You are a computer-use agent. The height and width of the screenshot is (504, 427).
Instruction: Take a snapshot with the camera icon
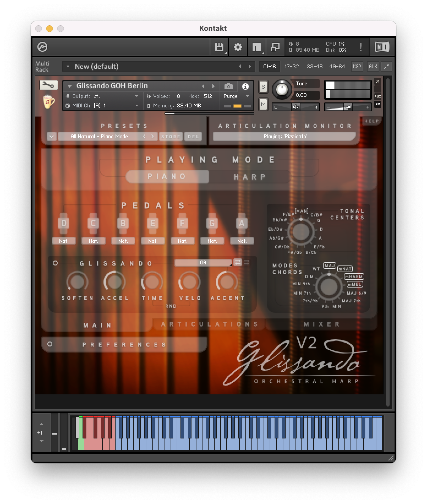(228, 86)
